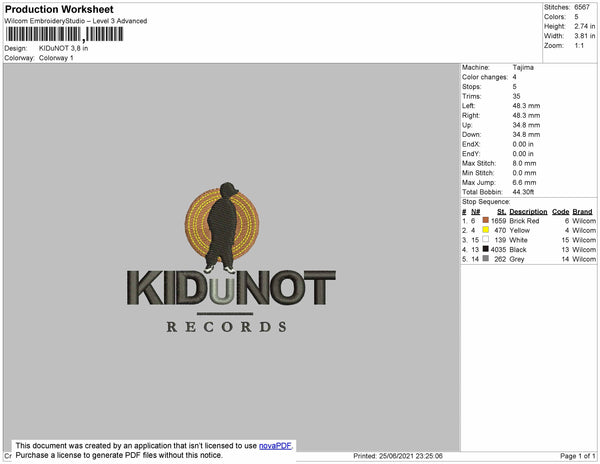Click the 'Wilcom EmbroideryStudio – Level 3 Advanced' text
The width and height of the screenshot is (600, 464).
click(76, 21)
